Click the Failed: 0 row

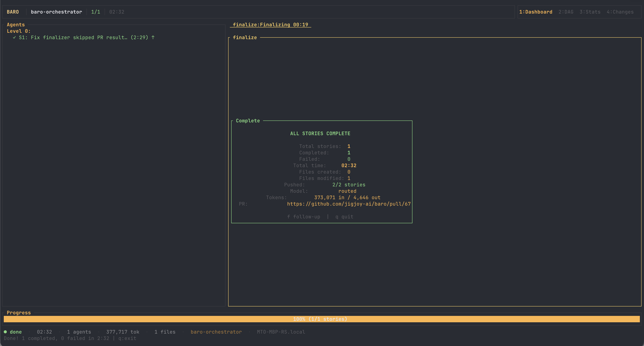point(325,159)
